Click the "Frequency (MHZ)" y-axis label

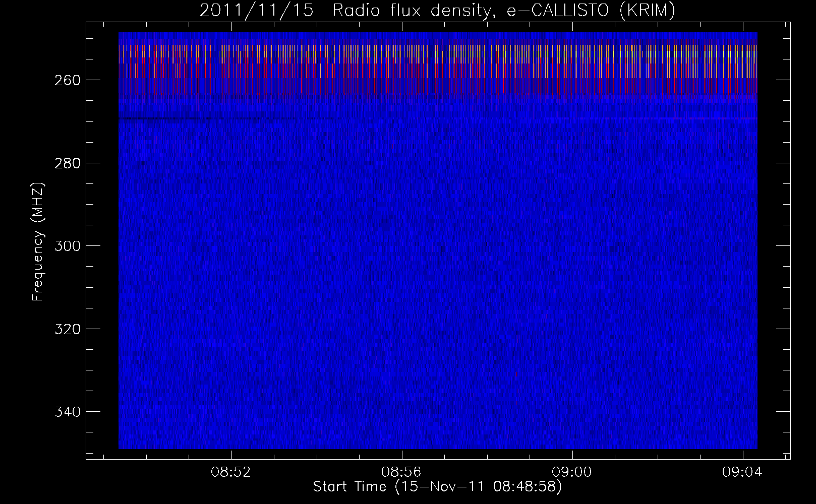[x=38, y=242]
